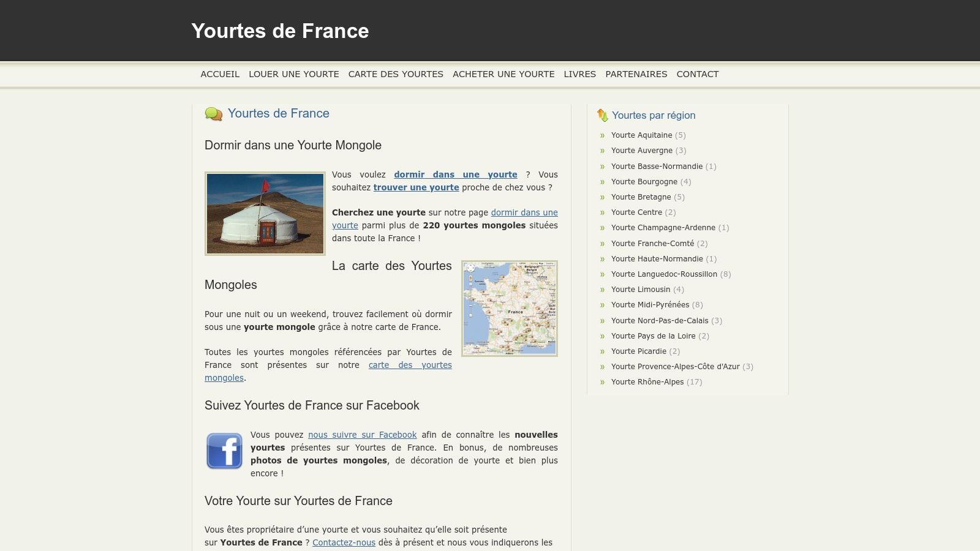Viewport: 980px width, 551px height.
Task: Click the 'Contactez-nous' link
Action: (x=344, y=542)
